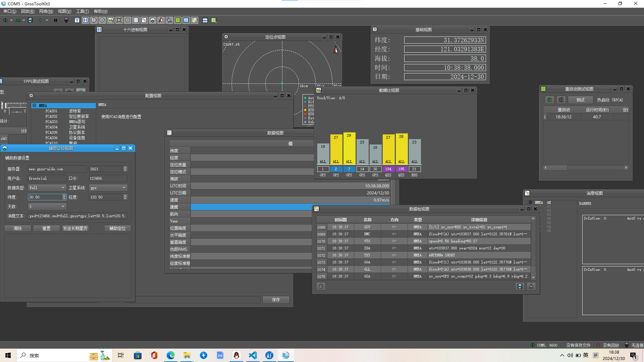The image size is (644, 362).
Task: Open the 视图(V) menu
Action: point(64,11)
